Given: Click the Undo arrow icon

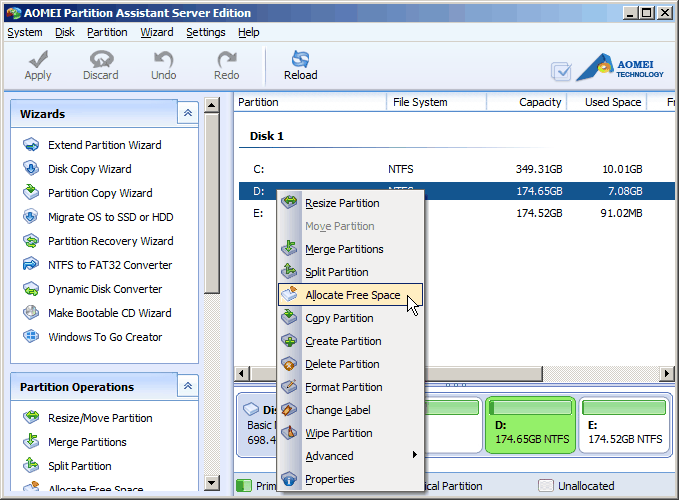Looking at the screenshot, I should pyautogui.click(x=164, y=59).
